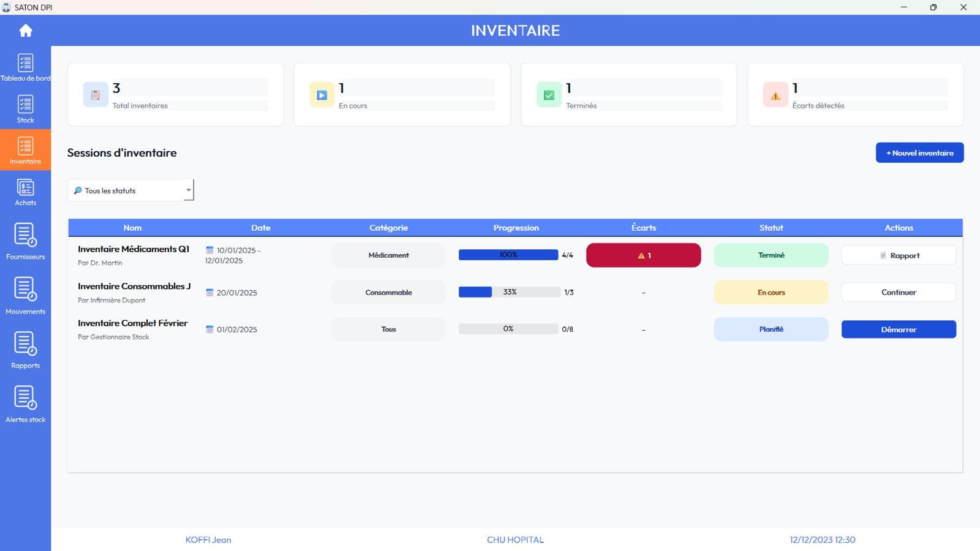
Task: Click the Écarts détectés warning icon
Action: tap(775, 95)
